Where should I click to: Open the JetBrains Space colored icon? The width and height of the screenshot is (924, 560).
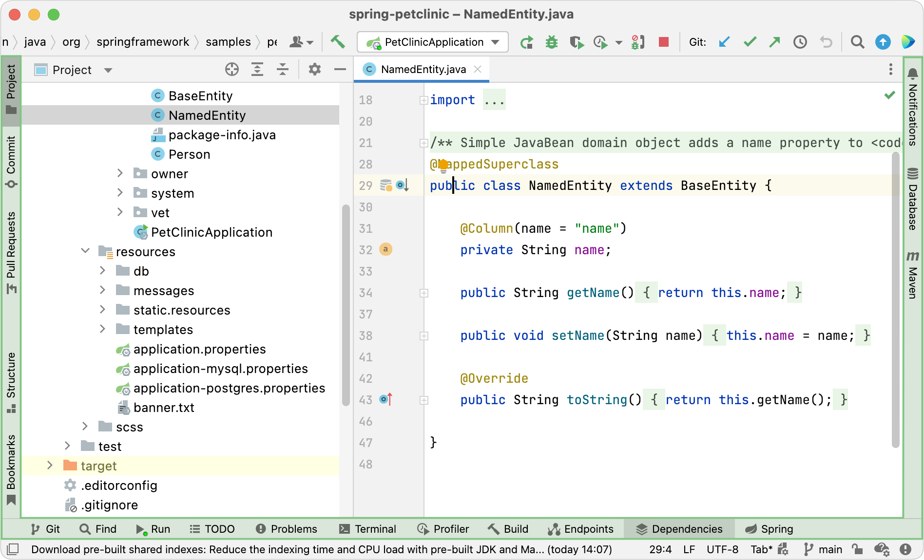point(908,42)
